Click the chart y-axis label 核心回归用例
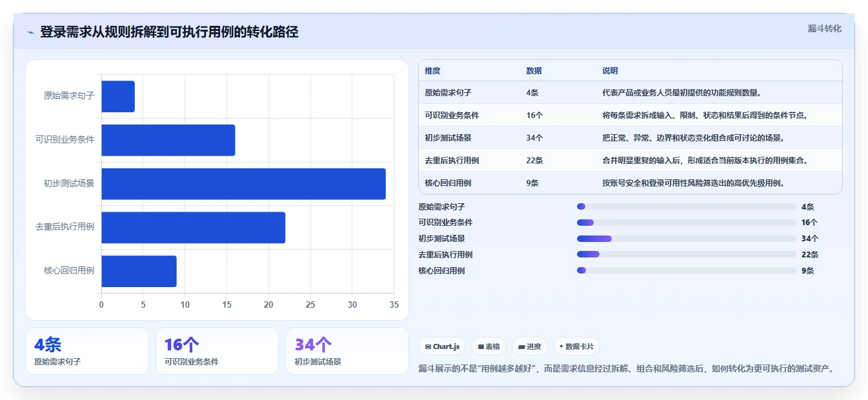Viewport: 868px width, 400px height. [69, 271]
